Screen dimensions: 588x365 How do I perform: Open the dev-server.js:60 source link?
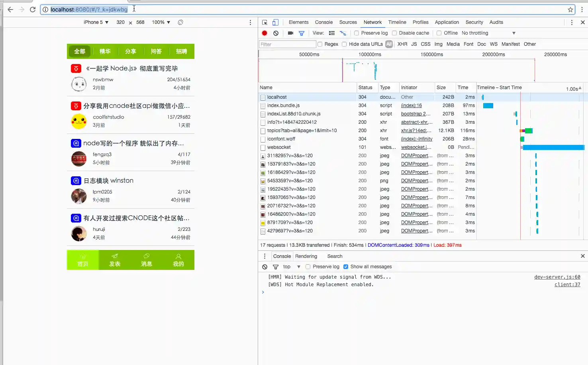coord(557,277)
